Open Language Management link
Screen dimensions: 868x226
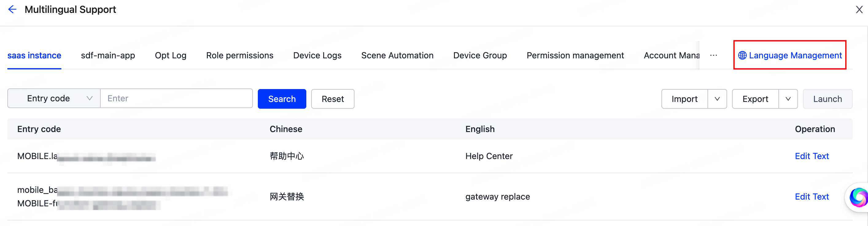coord(789,55)
